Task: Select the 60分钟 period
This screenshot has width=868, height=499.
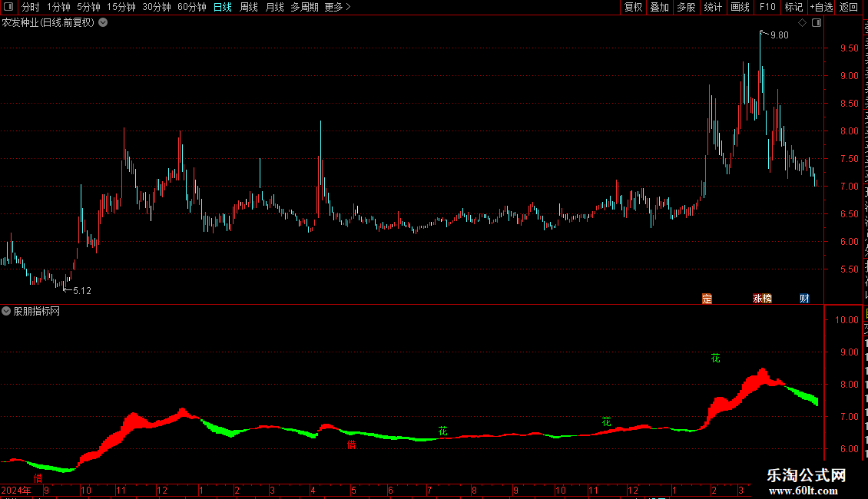Action: 192,7
